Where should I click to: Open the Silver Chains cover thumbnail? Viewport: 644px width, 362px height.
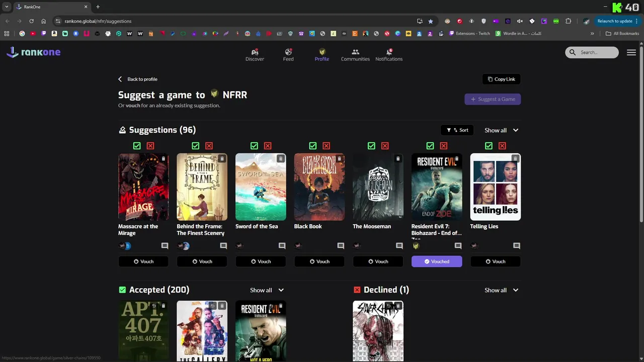[378, 331]
